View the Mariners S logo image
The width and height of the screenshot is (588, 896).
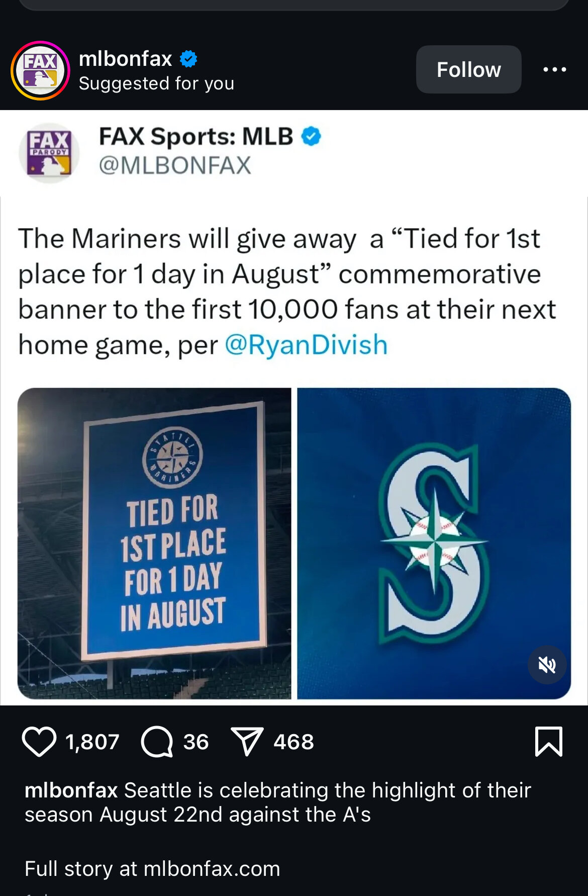click(434, 543)
